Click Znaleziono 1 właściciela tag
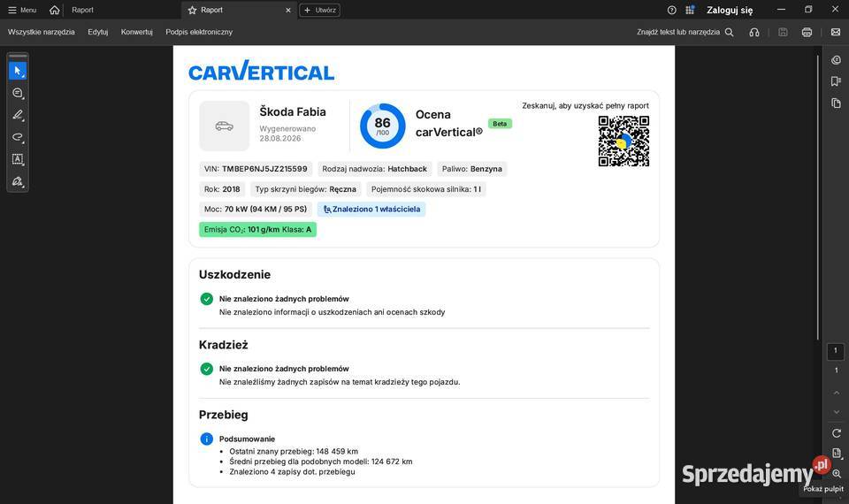 [x=371, y=209]
